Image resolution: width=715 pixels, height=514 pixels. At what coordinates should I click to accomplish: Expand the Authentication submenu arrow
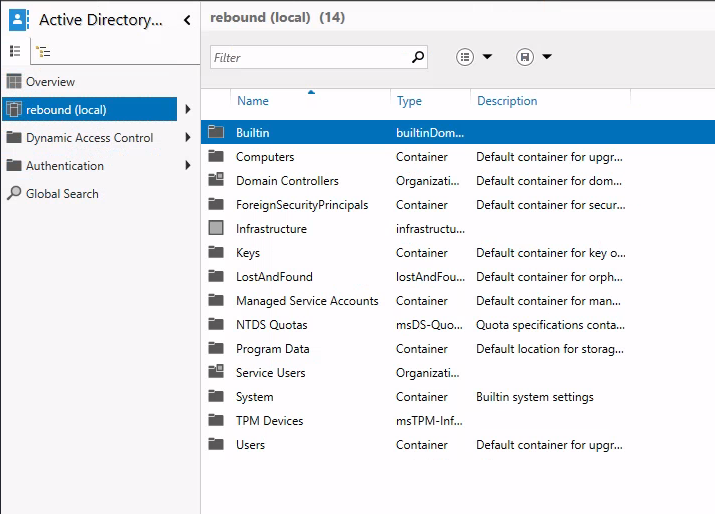click(x=188, y=165)
